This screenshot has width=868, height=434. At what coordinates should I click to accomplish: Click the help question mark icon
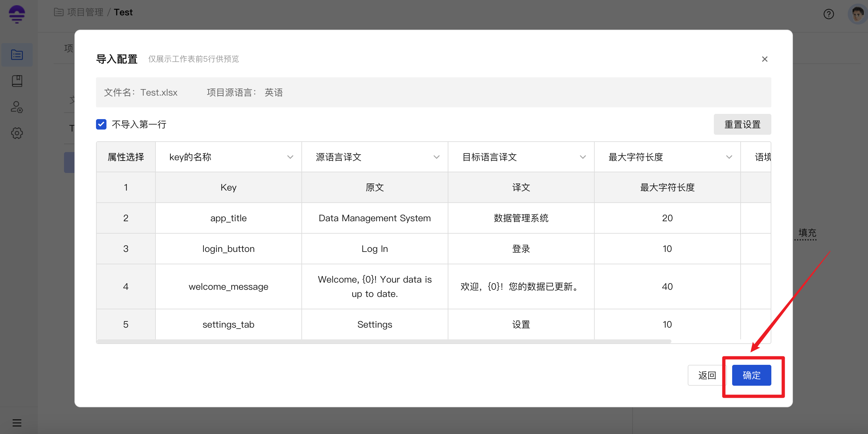point(828,14)
